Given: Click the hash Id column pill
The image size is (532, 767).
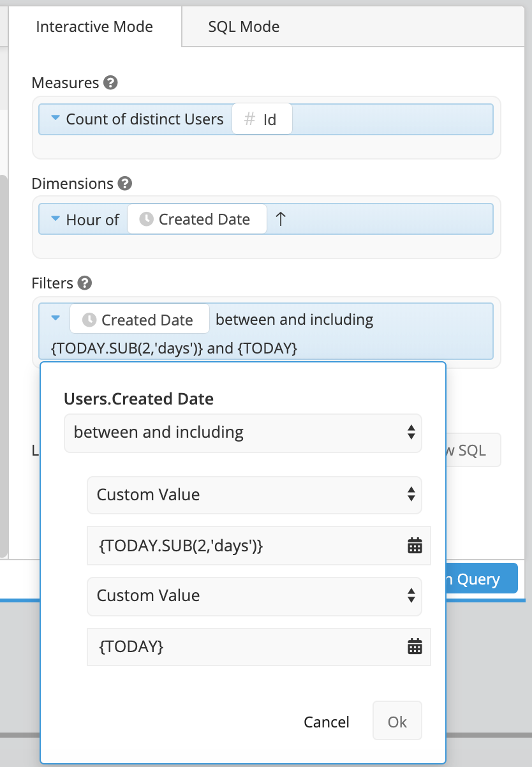Looking at the screenshot, I should coord(262,119).
